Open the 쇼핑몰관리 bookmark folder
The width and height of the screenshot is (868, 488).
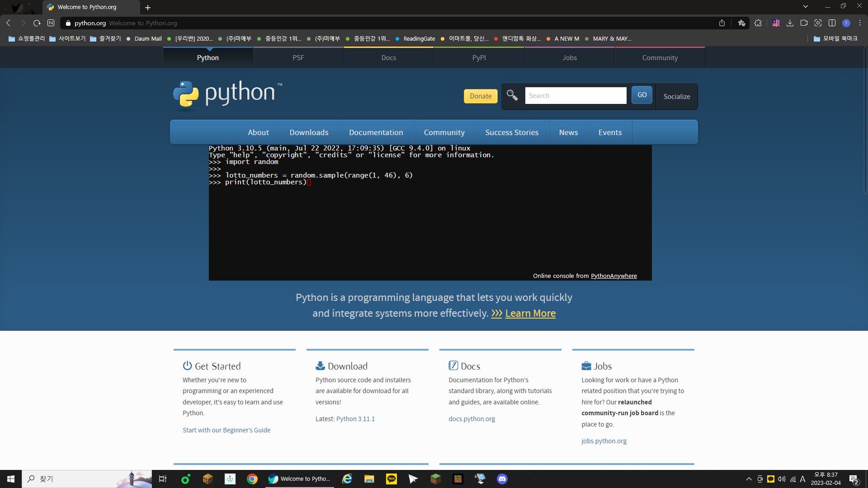click(27, 39)
